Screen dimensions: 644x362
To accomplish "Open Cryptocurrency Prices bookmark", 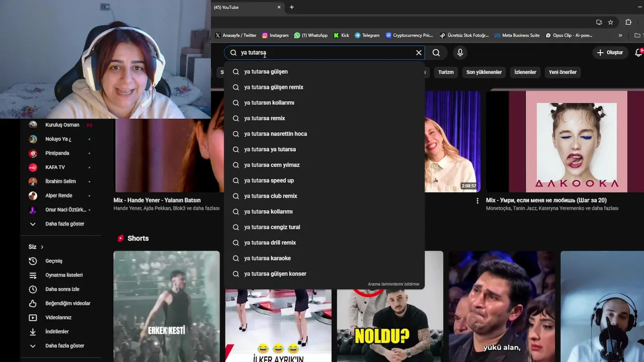I will point(409,35).
